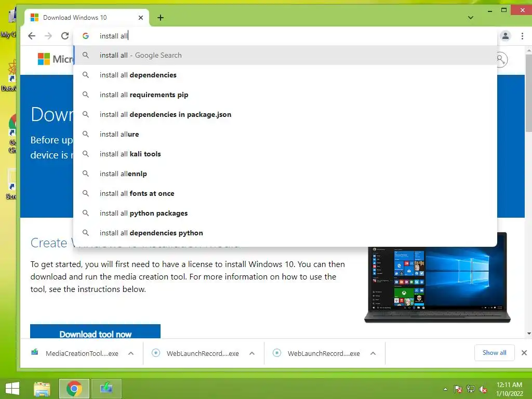Pick 'install all dependencies in package.json' suggestion
532x399 pixels.
click(285, 114)
